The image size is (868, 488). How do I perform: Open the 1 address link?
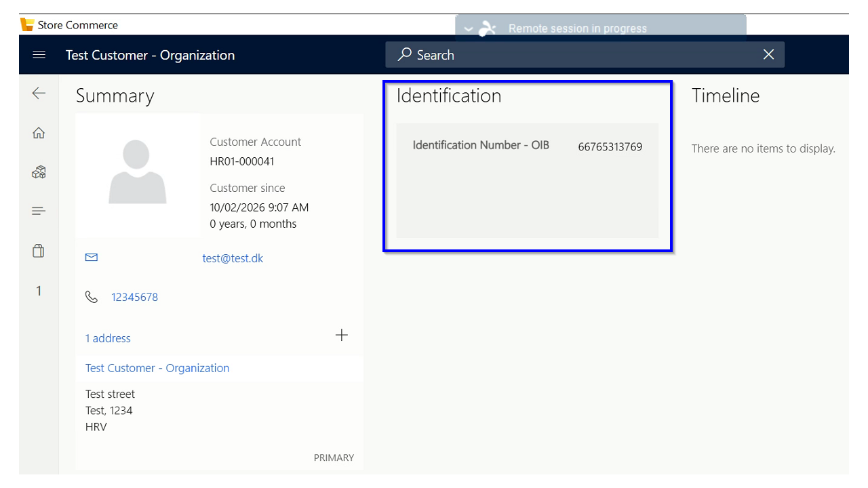[x=108, y=338]
